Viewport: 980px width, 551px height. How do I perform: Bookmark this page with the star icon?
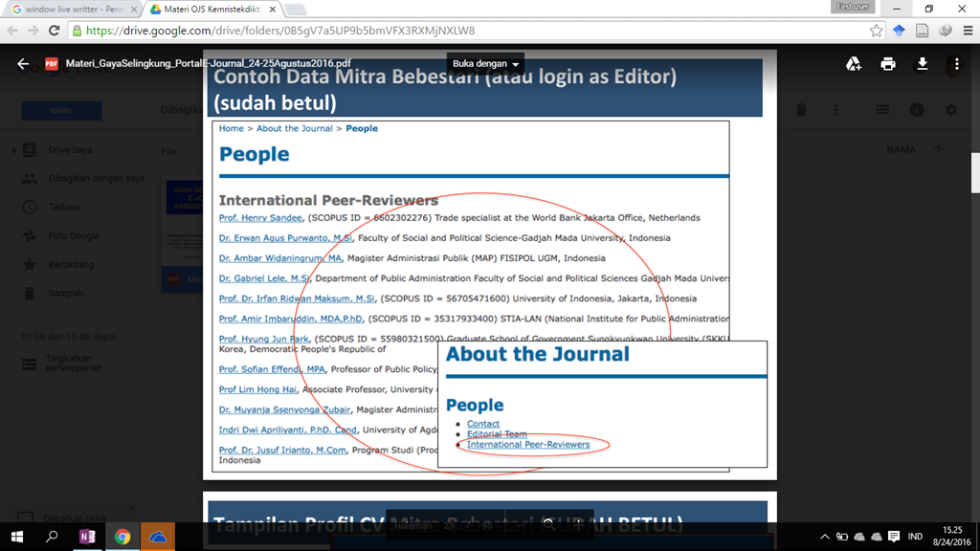(x=877, y=31)
